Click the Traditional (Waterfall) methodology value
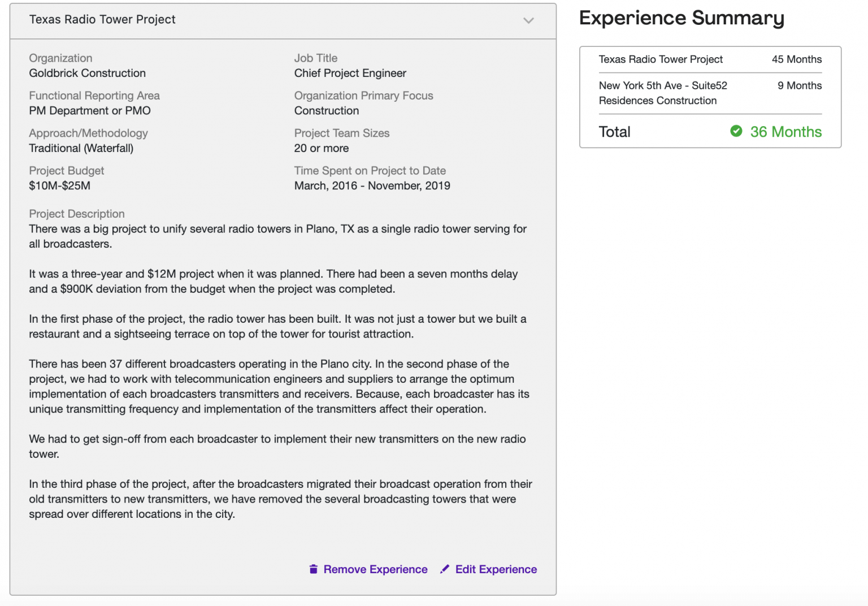The width and height of the screenshot is (868, 606). 81,148
